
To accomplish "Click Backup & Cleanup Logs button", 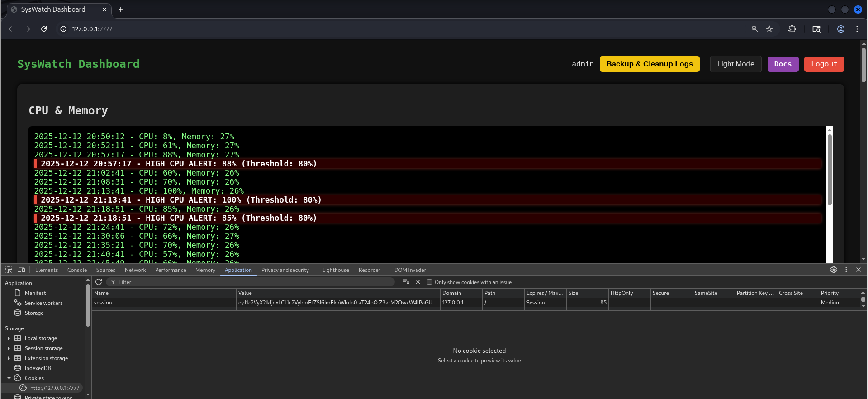I will (650, 64).
